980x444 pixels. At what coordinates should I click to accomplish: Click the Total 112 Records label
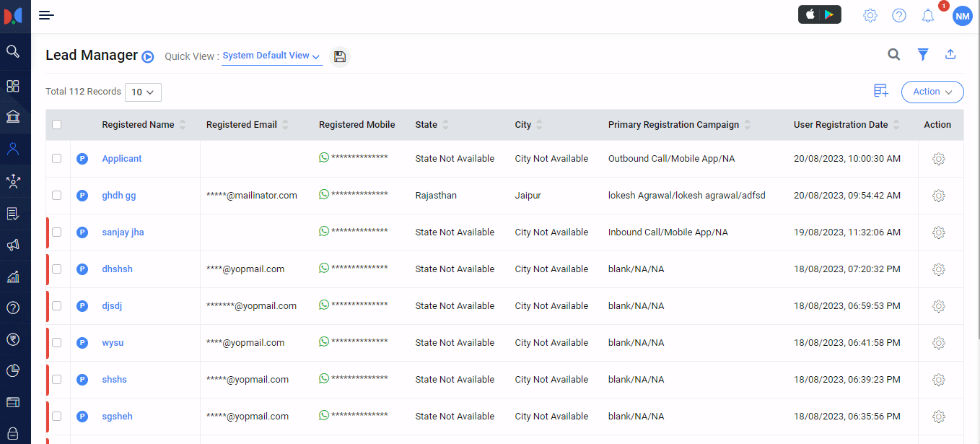83,92
